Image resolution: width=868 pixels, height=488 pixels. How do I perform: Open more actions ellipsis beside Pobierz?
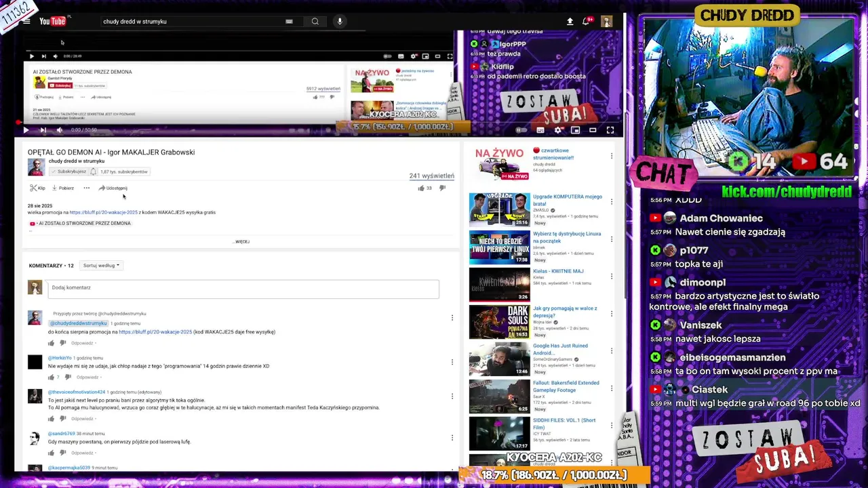[x=86, y=188]
